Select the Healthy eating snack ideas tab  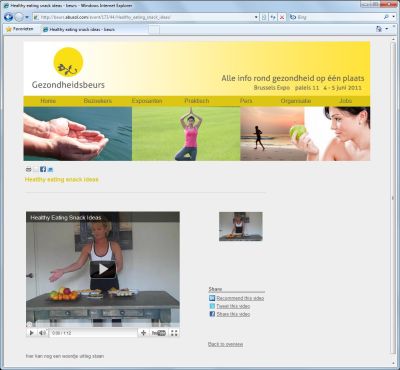point(94,29)
